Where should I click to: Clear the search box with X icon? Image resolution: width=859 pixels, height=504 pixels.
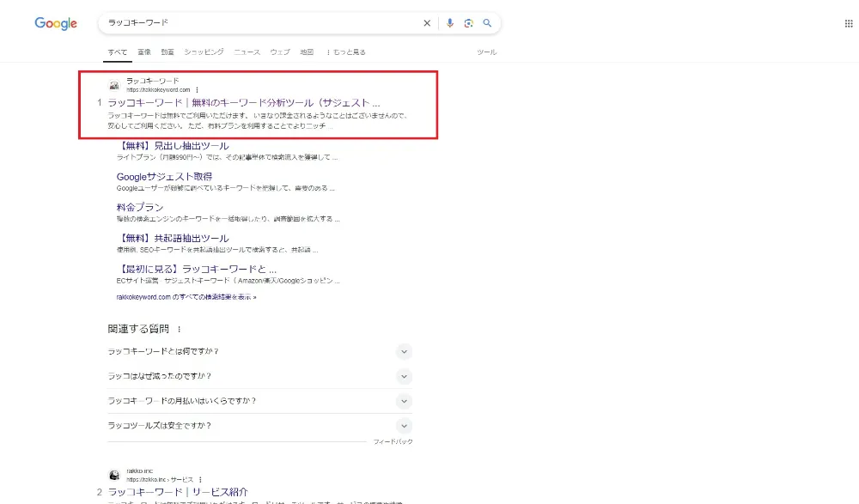click(x=427, y=23)
